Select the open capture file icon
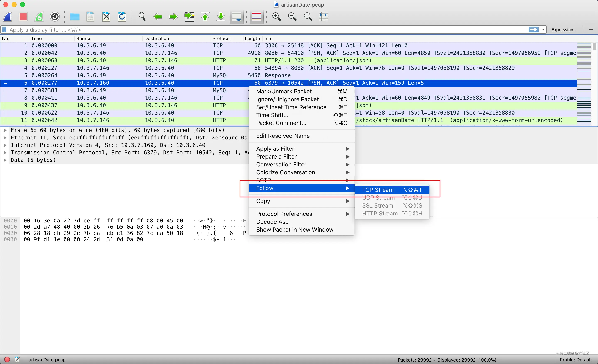The image size is (598, 364). point(75,17)
